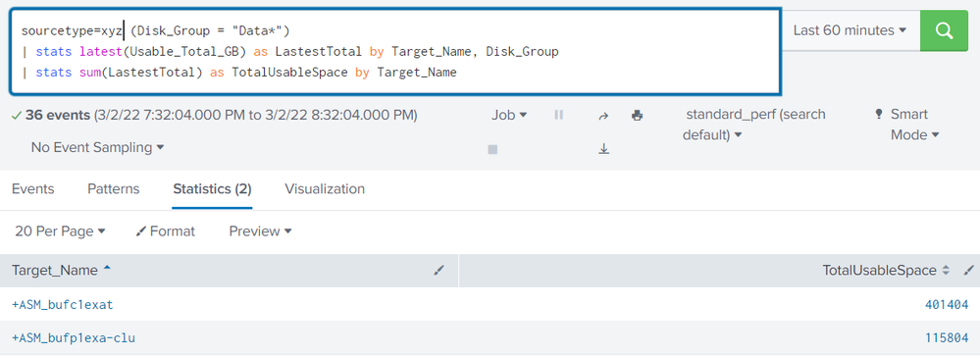Click +ASM_bufc1exat target link
Screen dimensions: 980x358
pos(63,305)
